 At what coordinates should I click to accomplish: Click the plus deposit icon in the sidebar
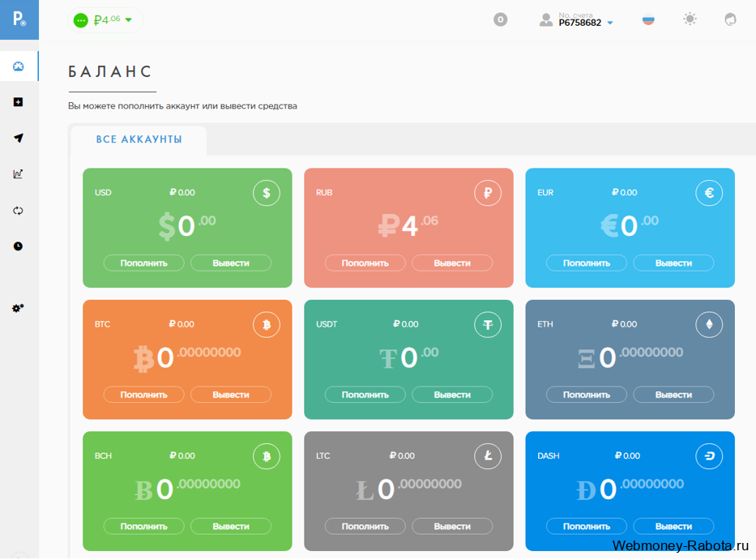(18, 102)
